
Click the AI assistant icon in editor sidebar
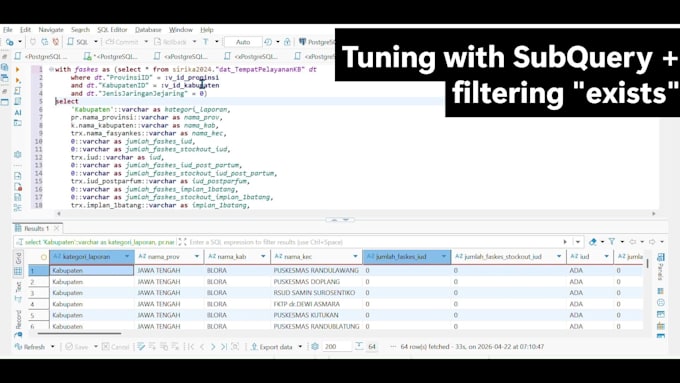[x=18, y=112]
